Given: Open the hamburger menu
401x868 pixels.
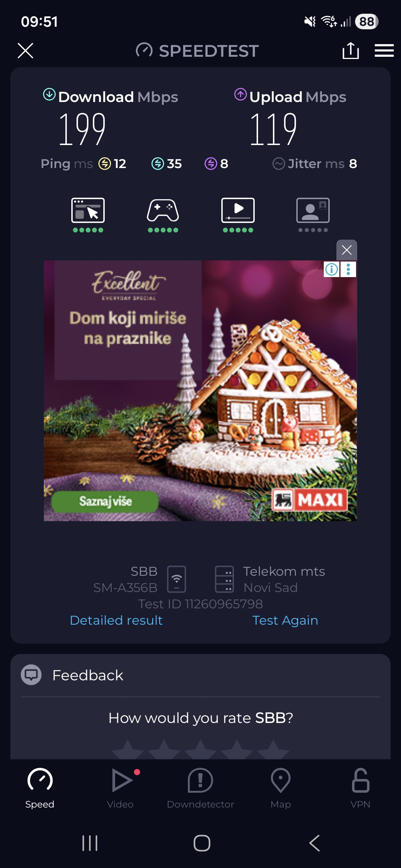Looking at the screenshot, I should click(x=384, y=50).
